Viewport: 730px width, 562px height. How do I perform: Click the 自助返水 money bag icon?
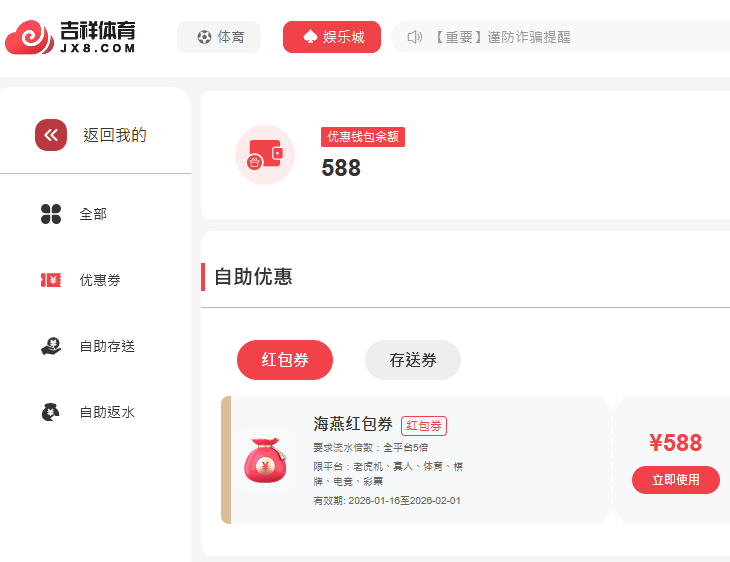pos(51,412)
